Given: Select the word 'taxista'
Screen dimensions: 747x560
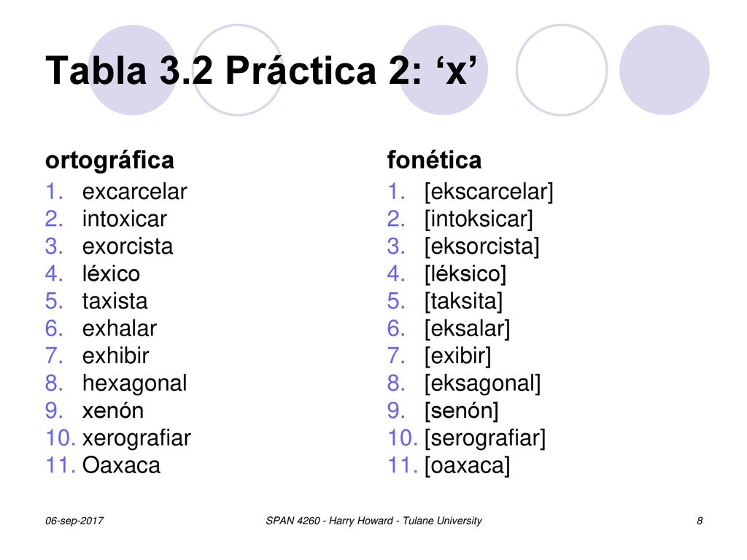Looking at the screenshot, I should coord(115,301).
